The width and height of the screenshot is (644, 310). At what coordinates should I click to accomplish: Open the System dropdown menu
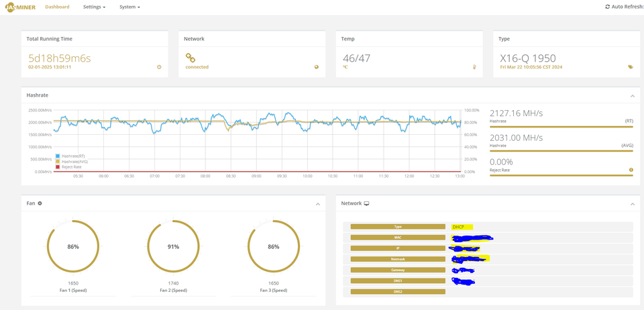pos(129,7)
